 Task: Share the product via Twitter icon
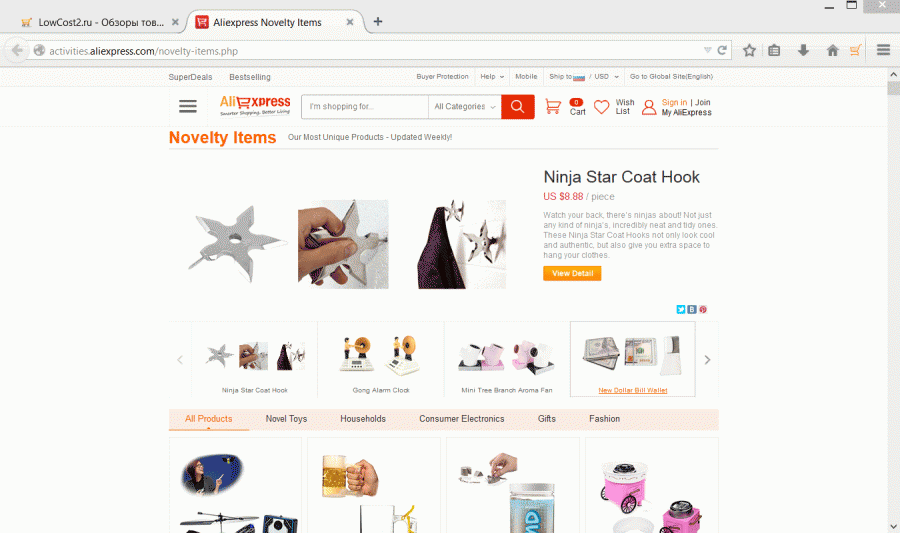681,309
